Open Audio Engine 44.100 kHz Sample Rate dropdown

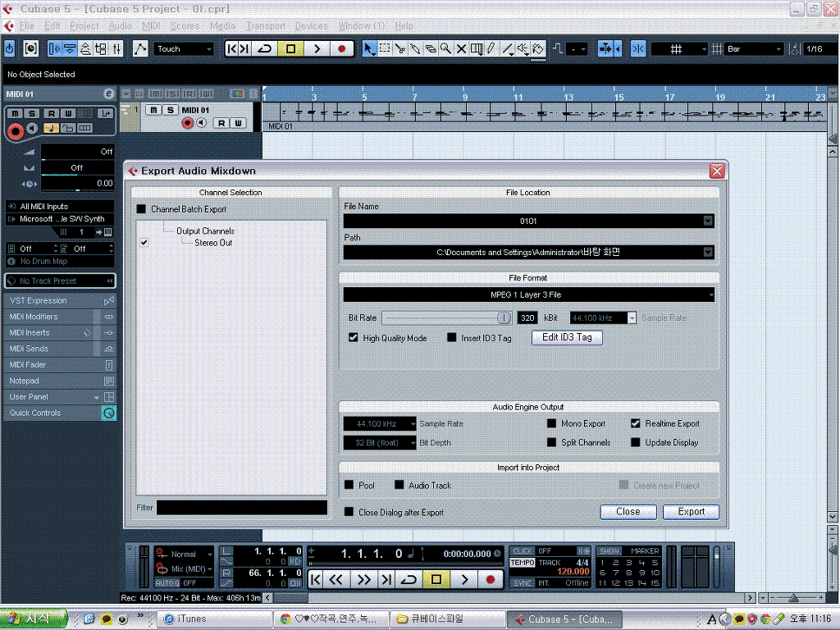point(380,424)
